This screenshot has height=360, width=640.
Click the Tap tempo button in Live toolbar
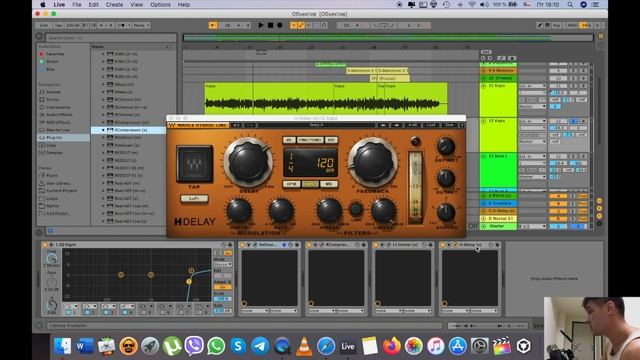(58, 25)
